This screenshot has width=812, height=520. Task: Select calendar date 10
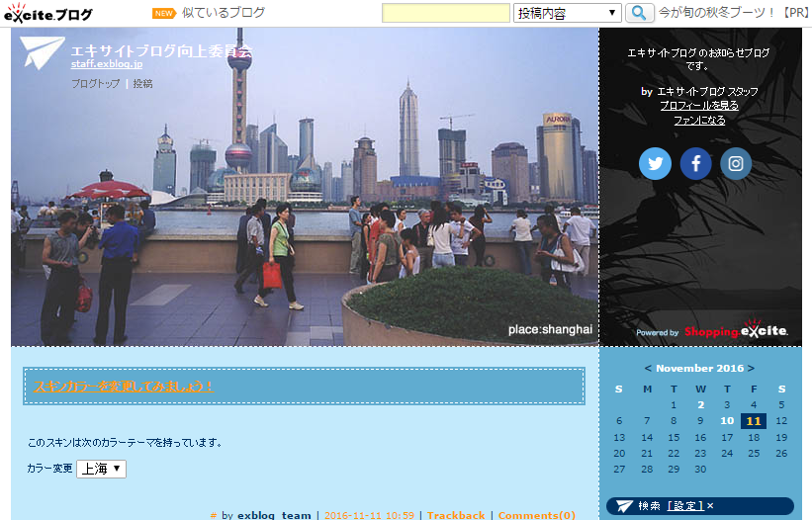pyautogui.click(x=727, y=421)
